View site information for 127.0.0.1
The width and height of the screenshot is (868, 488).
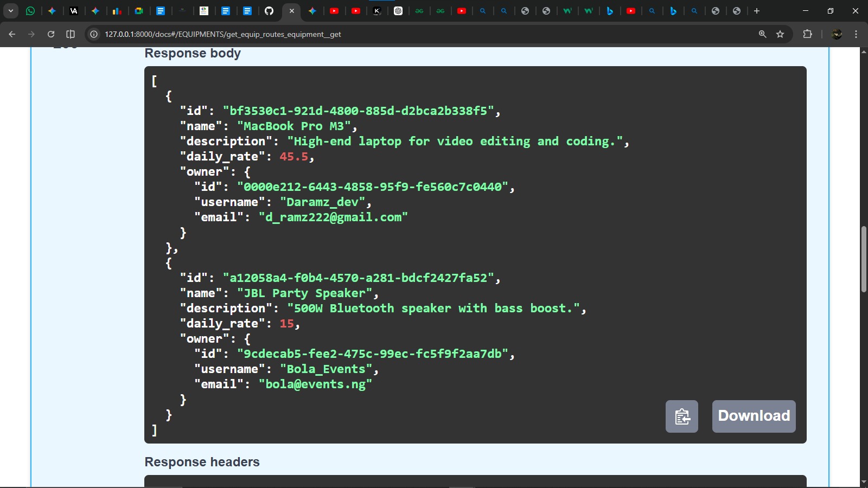click(x=94, y=34)
